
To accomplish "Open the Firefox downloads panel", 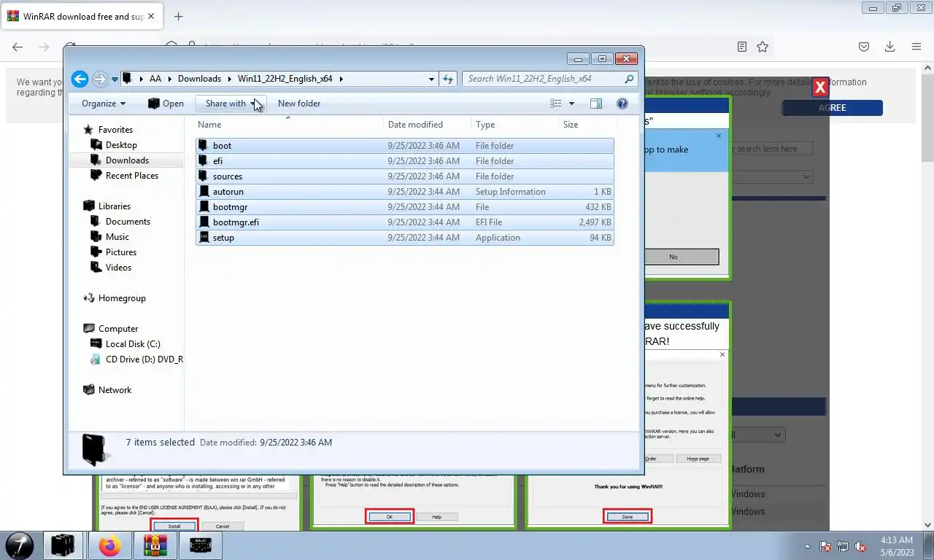I will coord(890,47).
